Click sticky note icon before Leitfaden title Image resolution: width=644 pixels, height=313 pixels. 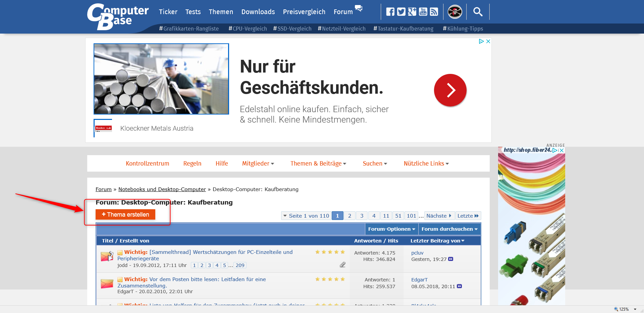(x=120, y=280)
